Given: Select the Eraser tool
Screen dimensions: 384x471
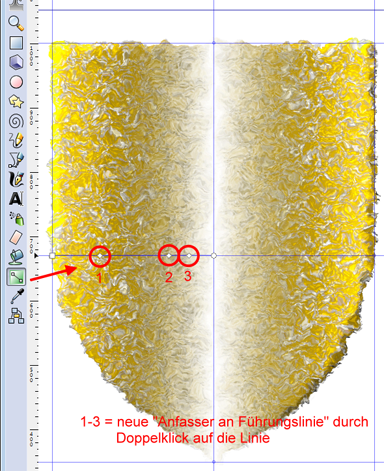Looking at the screenshot, I should [16, 238].
